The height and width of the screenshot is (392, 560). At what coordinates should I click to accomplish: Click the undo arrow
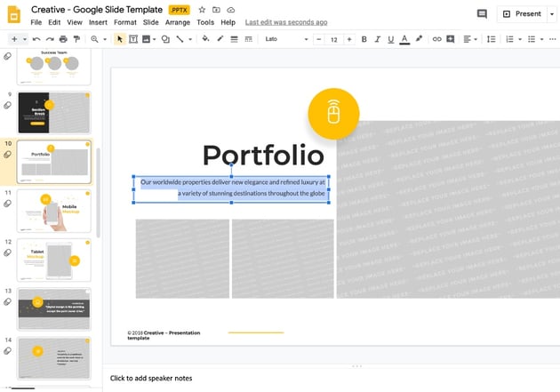coord(36,39)
